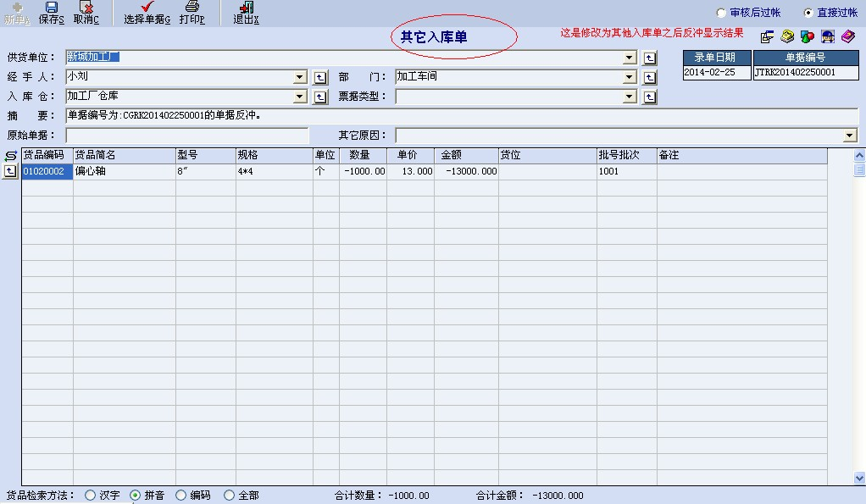Select the 直接过帐 radio option
The image size is (866, 504).
point(808,13)
